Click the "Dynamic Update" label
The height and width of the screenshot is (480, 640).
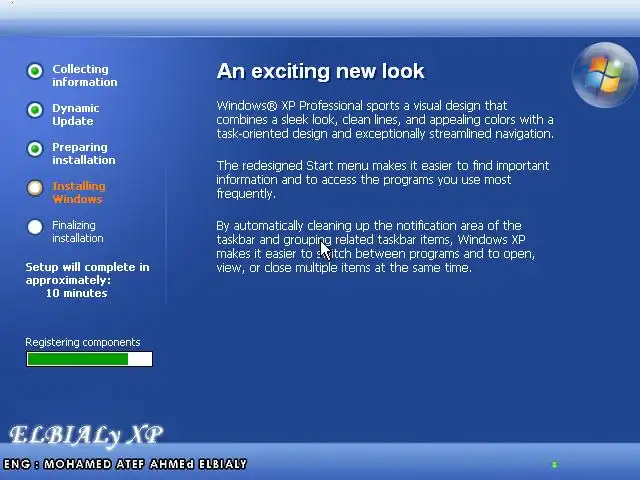[x=76, y=115]
